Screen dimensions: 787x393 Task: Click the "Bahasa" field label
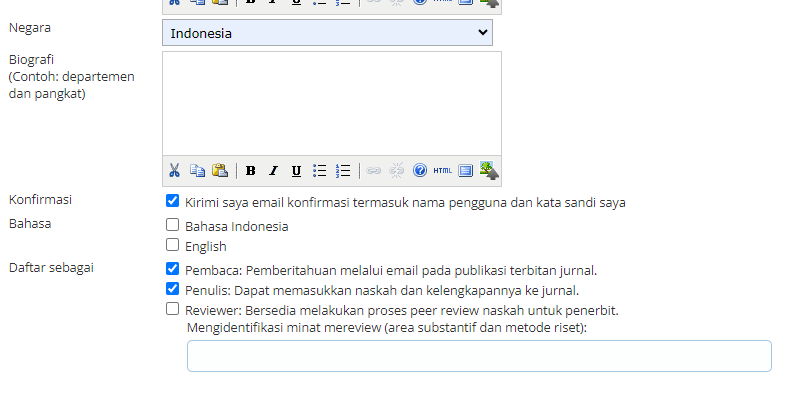pos(30,223)
